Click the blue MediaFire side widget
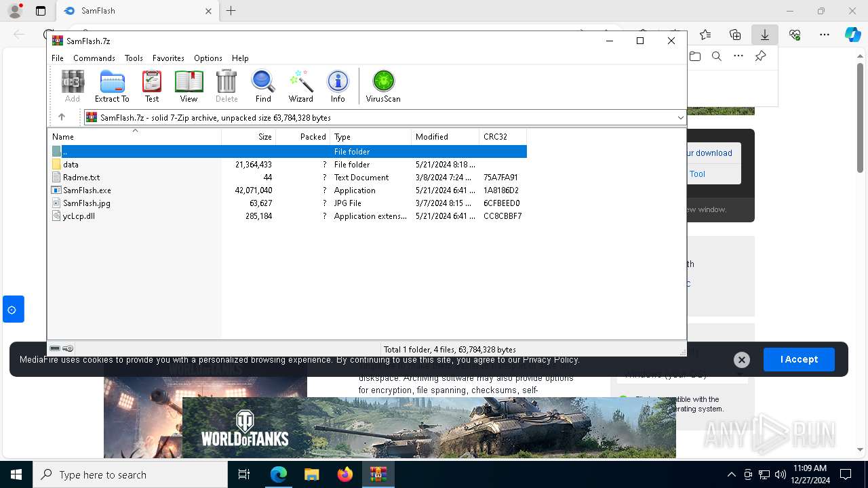Screen dimensions: 868x488 (x=13, y=309)
